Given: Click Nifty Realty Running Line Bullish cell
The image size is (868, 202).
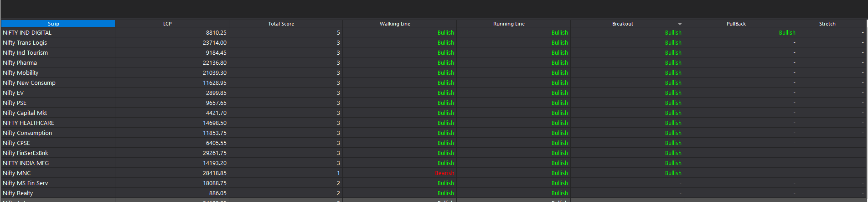Looking at the screenshot, I should point(559,193).
